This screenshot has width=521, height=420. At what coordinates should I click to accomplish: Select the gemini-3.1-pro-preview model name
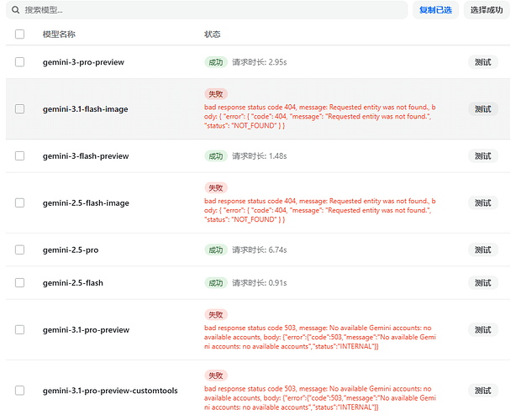coord(86,330)
